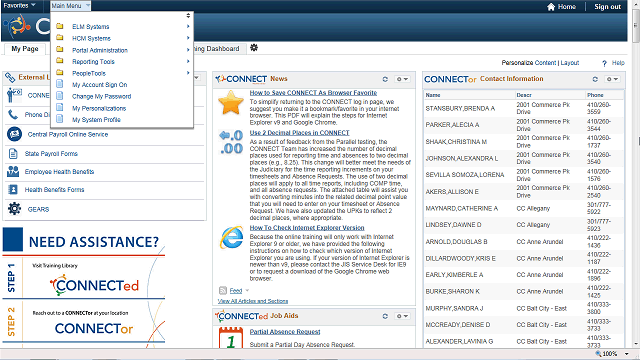640x360 pixels.
Task: Click the Internet Explorer logo icon
Action: [231, 237]
